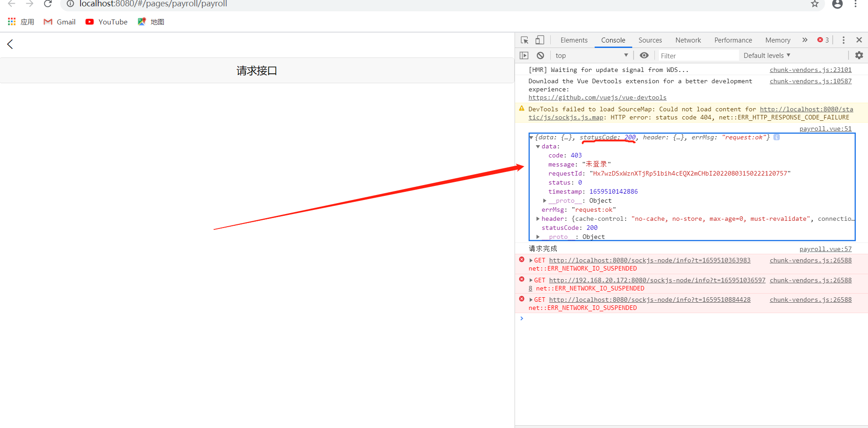Screen dimensions: 868x428
Task: Show more DevTools tabs chevron
Action: pos(805,40)
